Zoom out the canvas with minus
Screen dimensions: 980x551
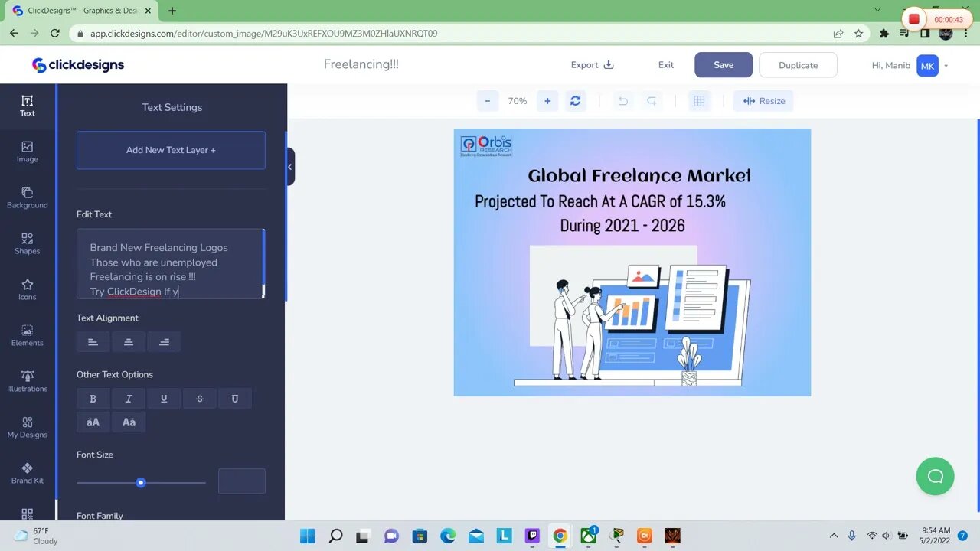point(488,101)
